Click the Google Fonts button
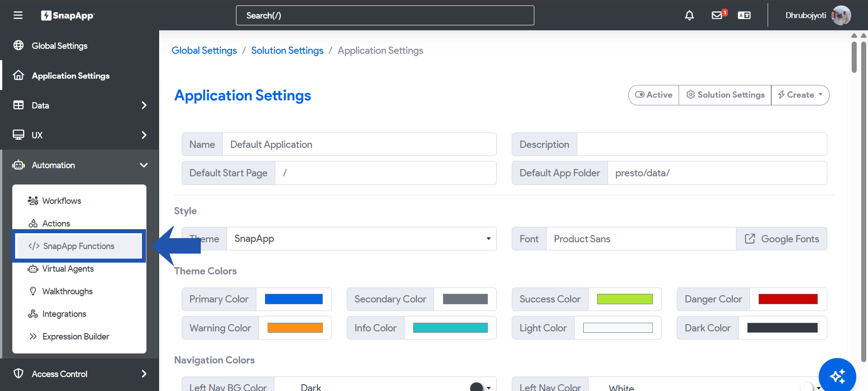 (782, 239)
